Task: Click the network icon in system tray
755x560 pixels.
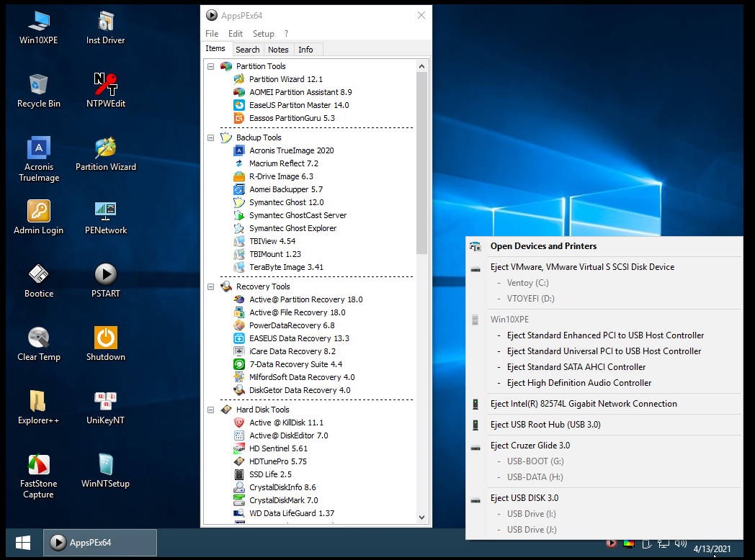Action: (664, 543)
